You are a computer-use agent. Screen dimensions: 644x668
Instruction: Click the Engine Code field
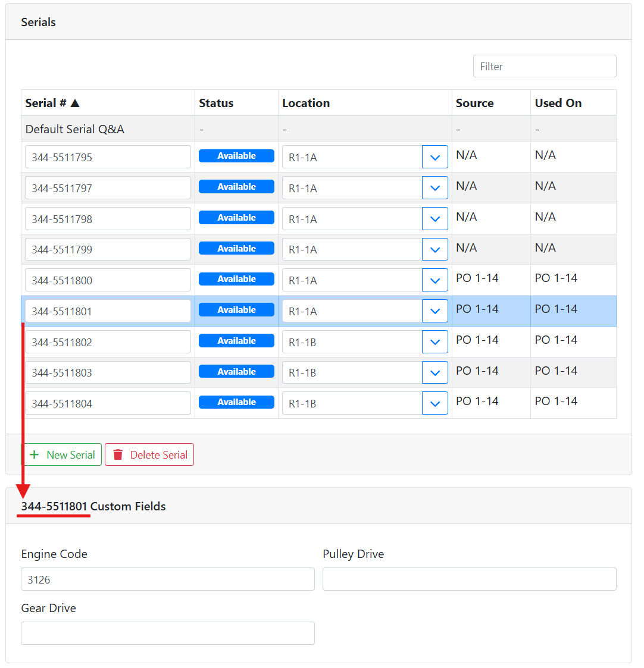click(167, 579)
